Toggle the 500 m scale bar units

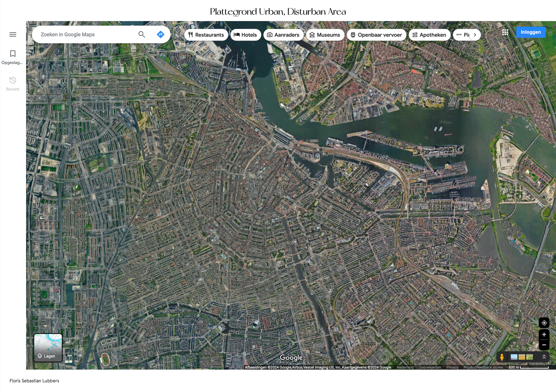[x=528, y=367]
